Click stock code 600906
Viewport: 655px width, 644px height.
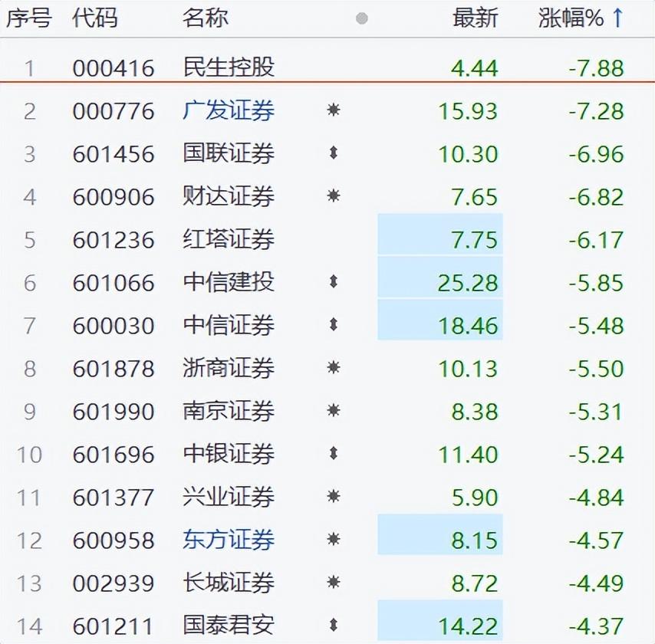point(114,197)
